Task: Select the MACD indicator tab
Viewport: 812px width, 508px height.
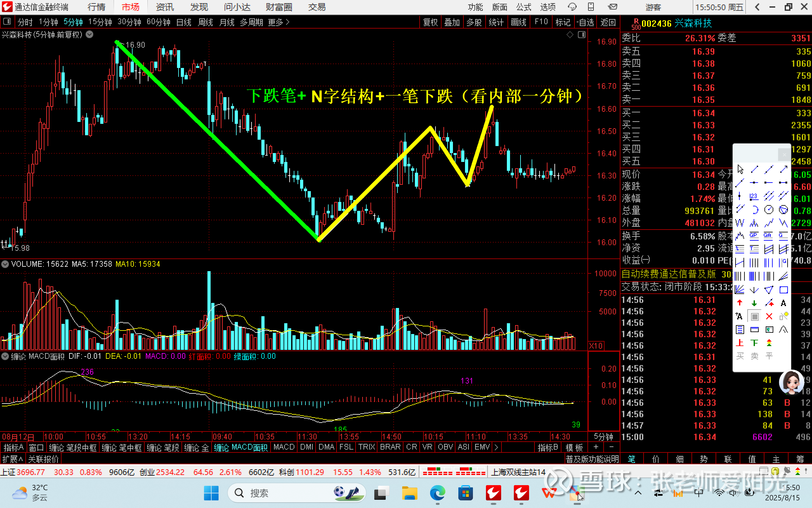Action: [x=284, y=447]
